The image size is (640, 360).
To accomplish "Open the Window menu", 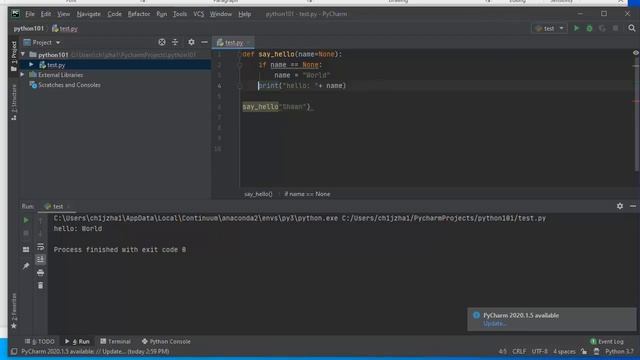I will point(221,14).
